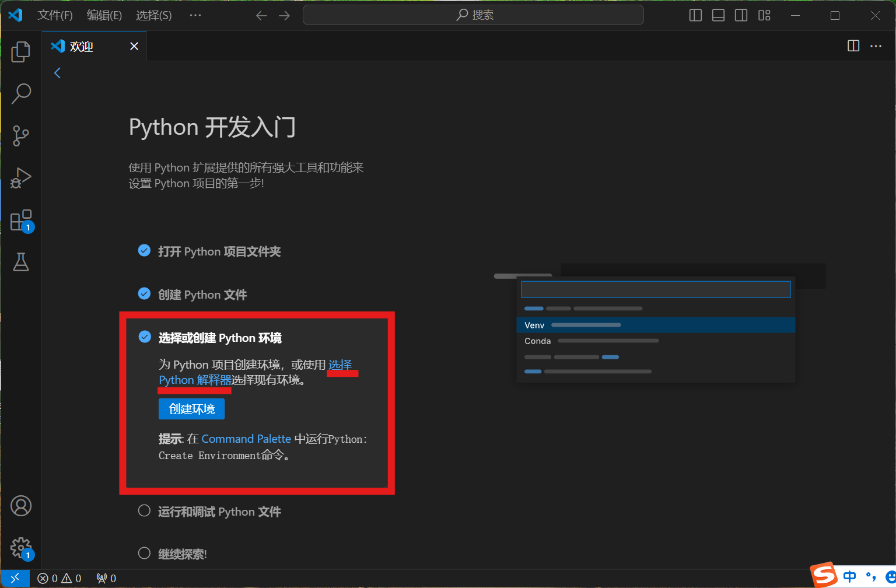
Task: Split the editor to the right
Action: tap(853, 46)
